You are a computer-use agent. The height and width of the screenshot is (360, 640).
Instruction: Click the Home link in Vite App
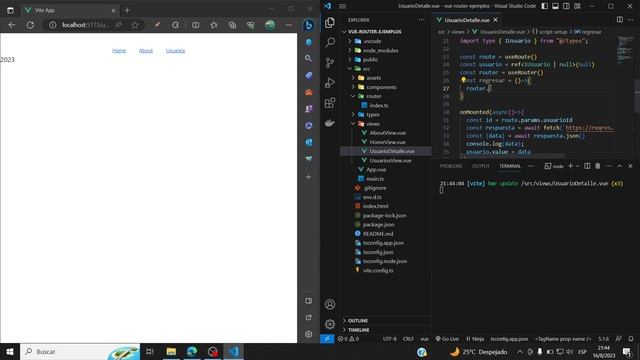click(x=119, y=51)
